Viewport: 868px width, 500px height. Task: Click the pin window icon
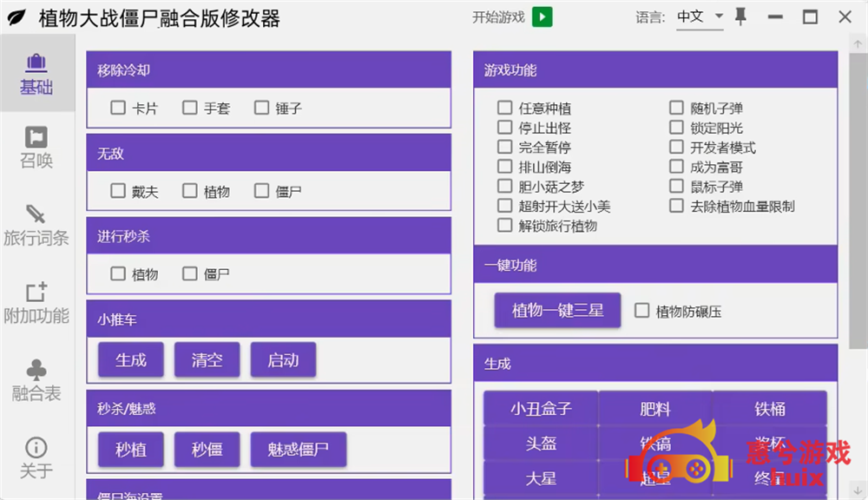[740, 17]
